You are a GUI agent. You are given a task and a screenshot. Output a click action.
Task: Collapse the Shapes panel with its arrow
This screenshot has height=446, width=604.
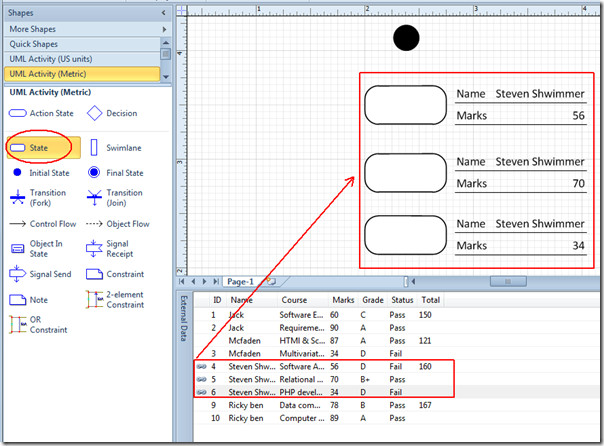click(164, 13)
